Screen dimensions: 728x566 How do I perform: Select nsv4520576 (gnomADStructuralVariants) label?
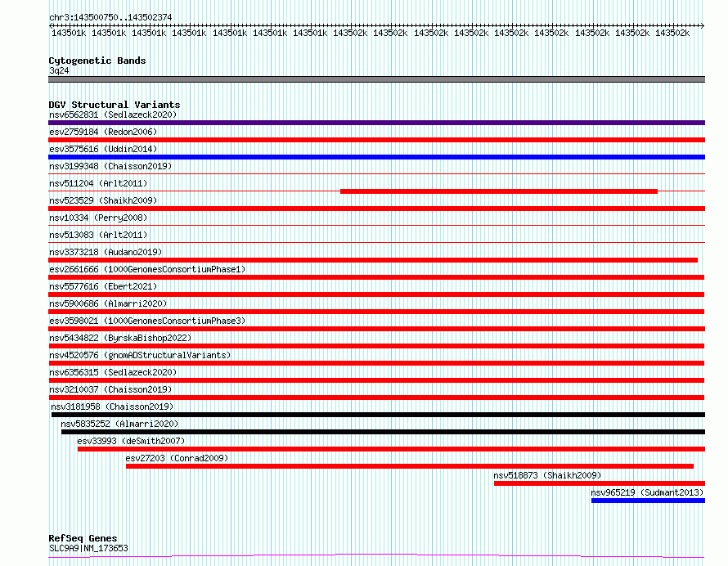click(x=140, y=355)
